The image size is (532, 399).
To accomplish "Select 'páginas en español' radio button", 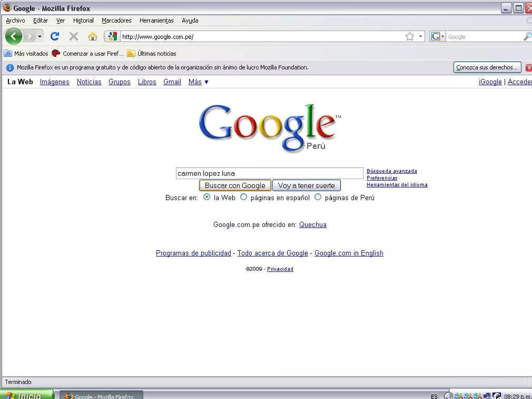I will [x=243, y=197].
